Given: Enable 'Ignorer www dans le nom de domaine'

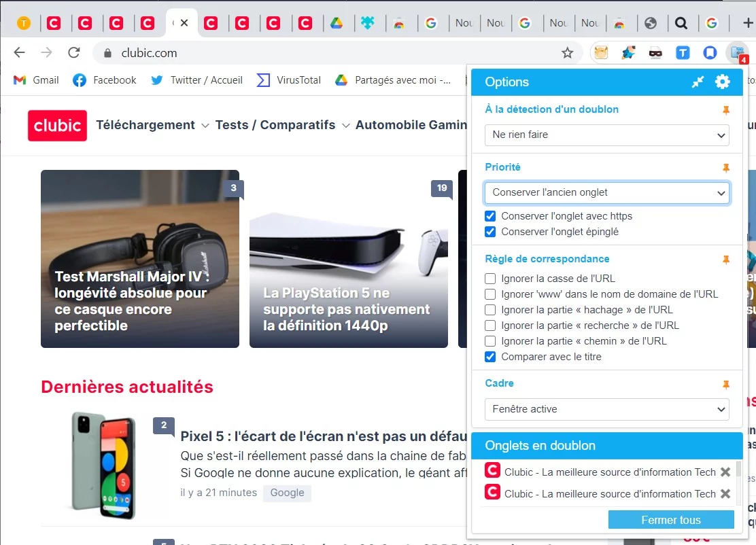Looking at the screenshot, I should (x=490, y=294).
